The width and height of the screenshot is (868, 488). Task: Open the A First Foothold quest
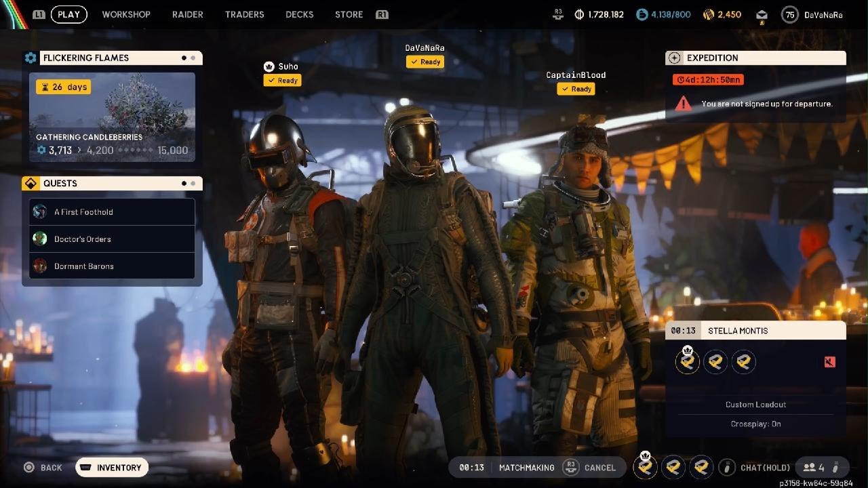click(x=112, y=211)
